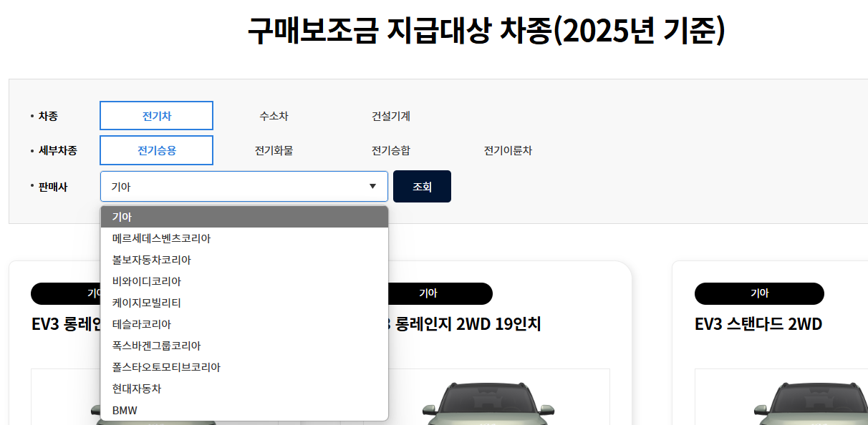Image resolution: width=868 pixels, height=425 pixels.
Task: Switch vehicle type to 수소차
Action: tap(274, 115)
